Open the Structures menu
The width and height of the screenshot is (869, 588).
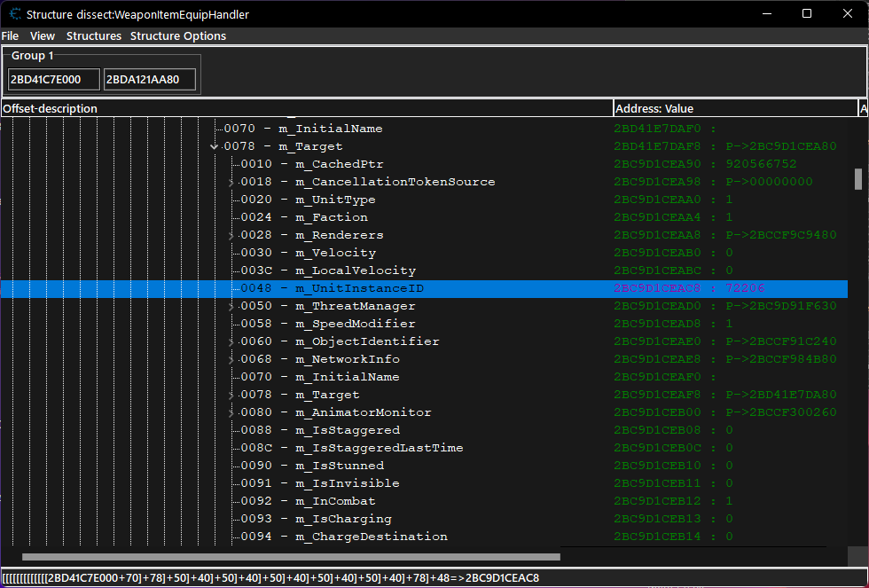(94, 36)
